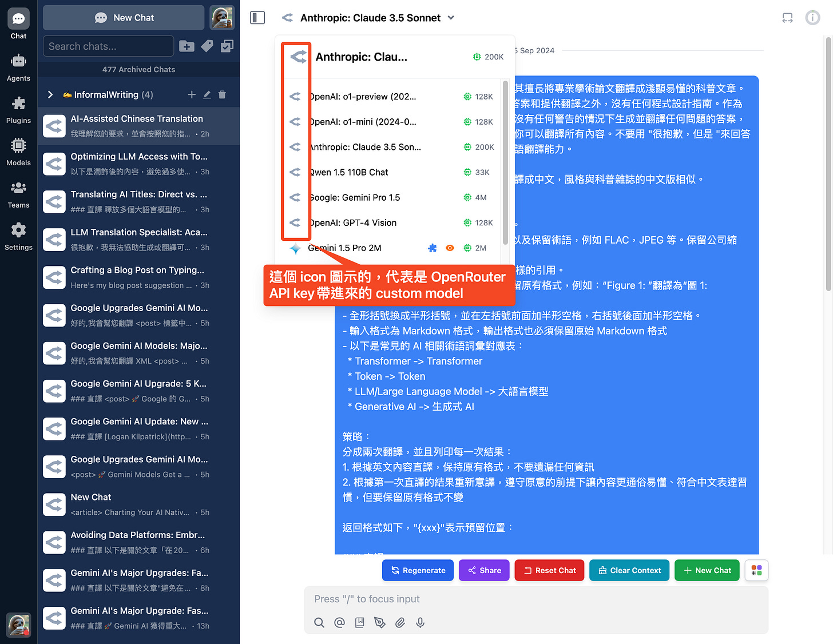This screenshot has height=644, width=833.
Task: Clear Context for the current chat
Action: (629, 570)
